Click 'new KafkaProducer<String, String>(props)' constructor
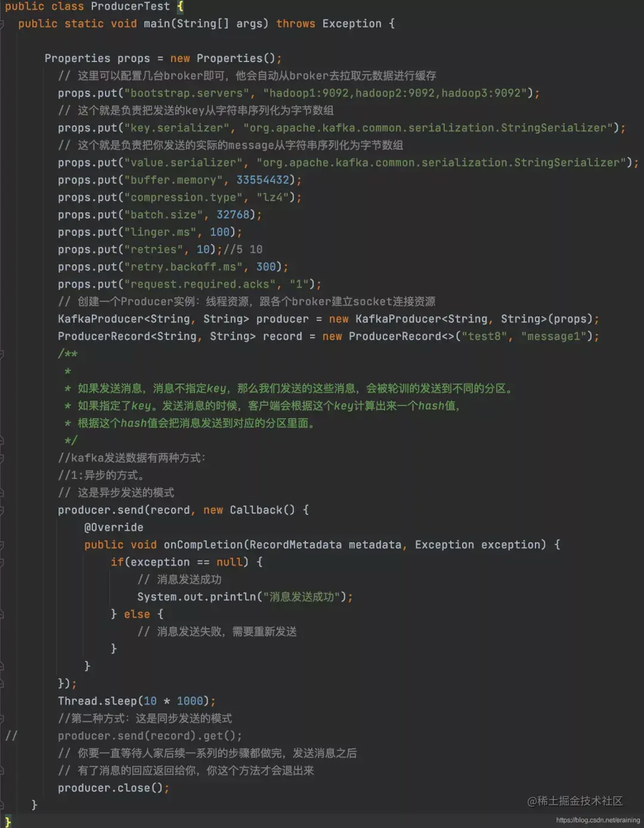 [x=461, y=319]
